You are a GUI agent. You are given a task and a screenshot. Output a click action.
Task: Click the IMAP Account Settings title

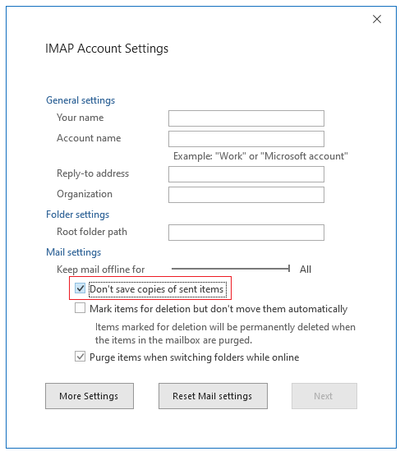107,49
